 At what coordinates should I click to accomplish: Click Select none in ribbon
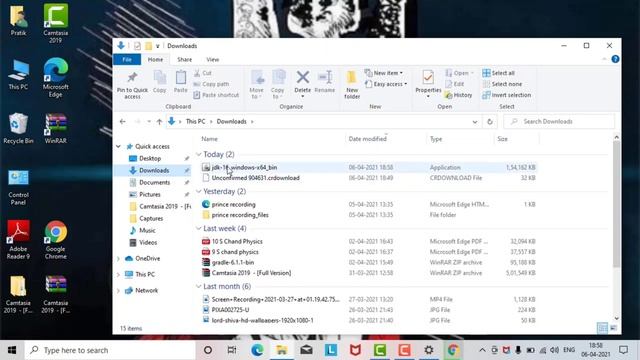click(502, 84)
